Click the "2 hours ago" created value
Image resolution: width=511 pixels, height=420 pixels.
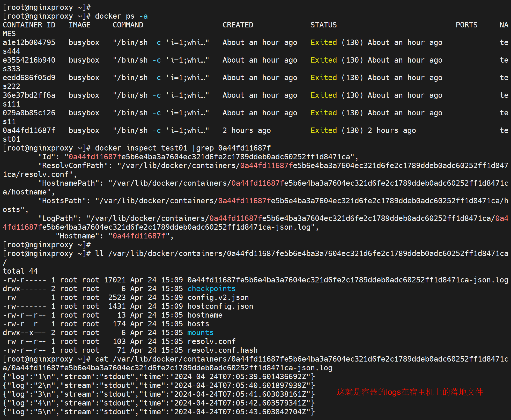247,130
